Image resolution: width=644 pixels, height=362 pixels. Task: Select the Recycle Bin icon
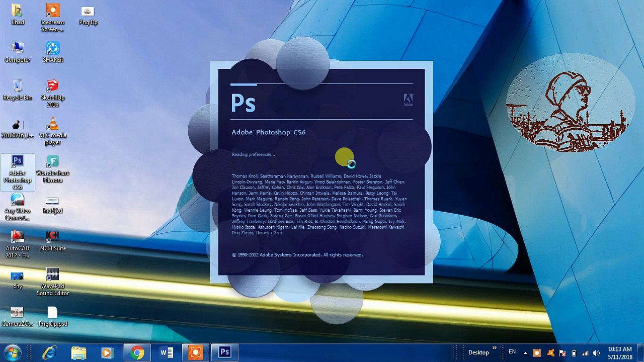pyautogui.click(x=18, y=90)
